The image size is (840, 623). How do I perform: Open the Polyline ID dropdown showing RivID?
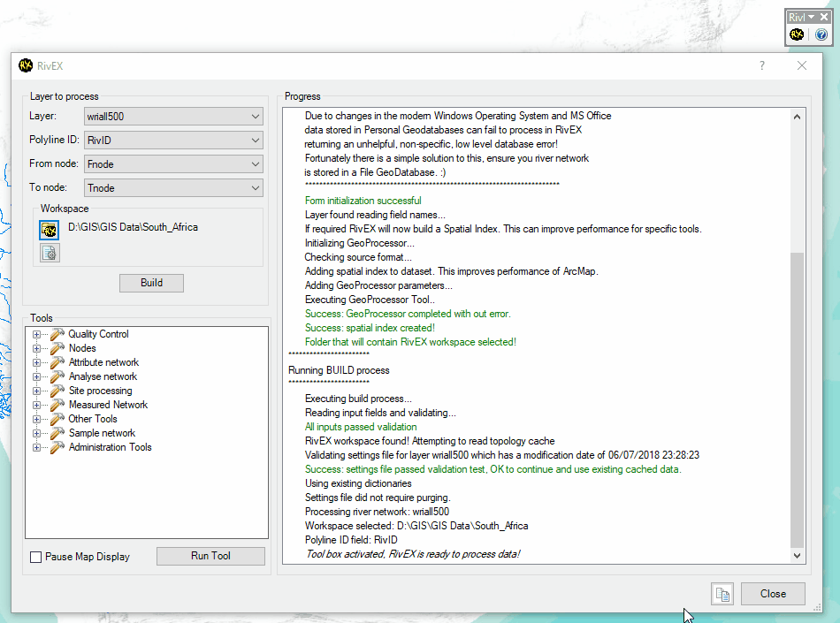tap(173, 141)
